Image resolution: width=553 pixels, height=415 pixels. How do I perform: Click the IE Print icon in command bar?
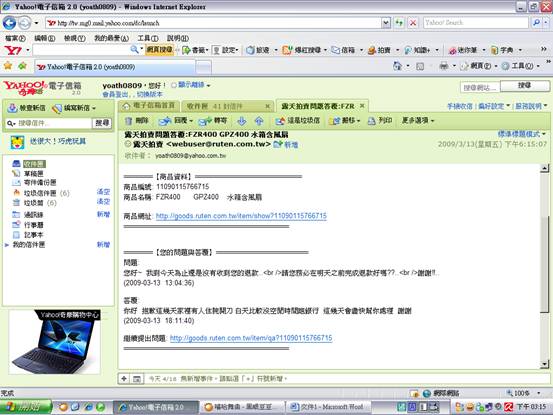click(x=444, y=66)
